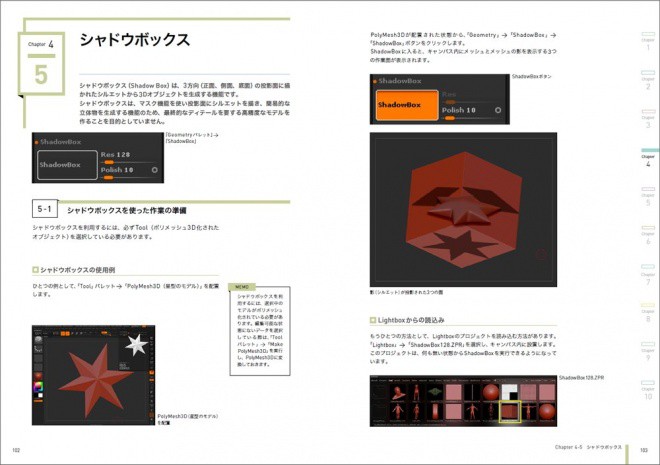Viewport: 660px width, 465px height.
Task: Click the caption ShadowBox128.ZPR
Action: click(581, 378)
